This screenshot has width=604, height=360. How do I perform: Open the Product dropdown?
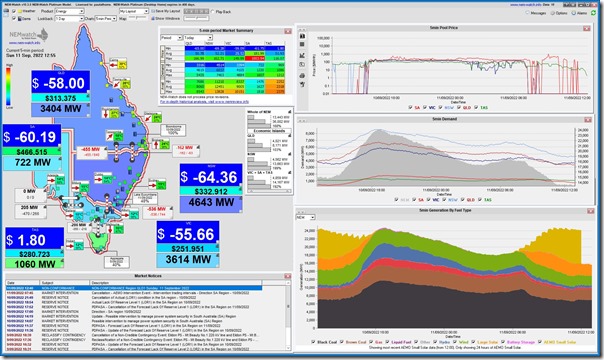coord(69,12)
